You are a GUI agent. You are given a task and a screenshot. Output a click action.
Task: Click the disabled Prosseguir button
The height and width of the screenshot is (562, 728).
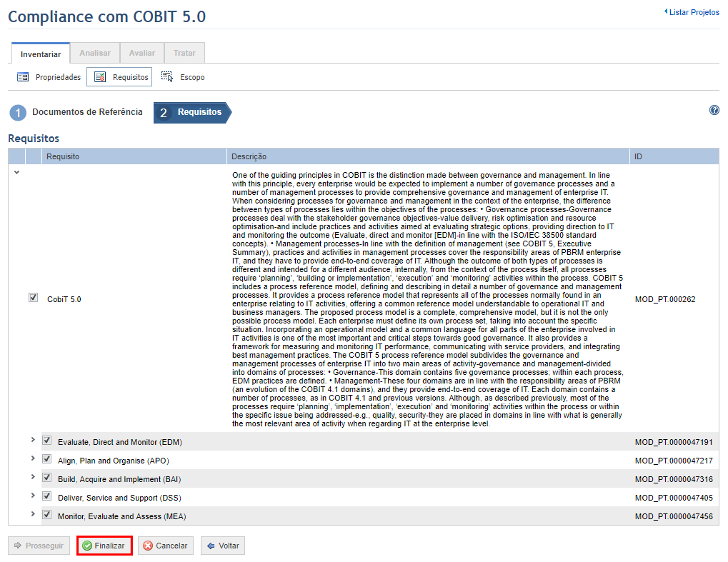point(39,546)
